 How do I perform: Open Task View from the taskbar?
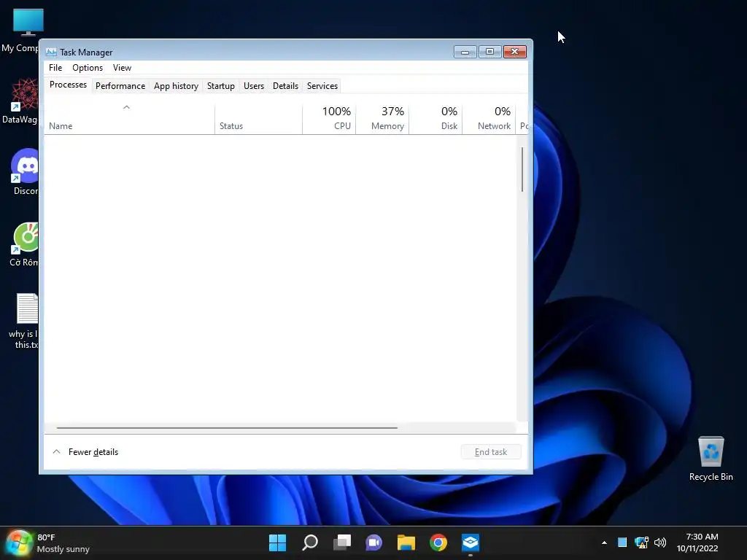pos(342,542)
